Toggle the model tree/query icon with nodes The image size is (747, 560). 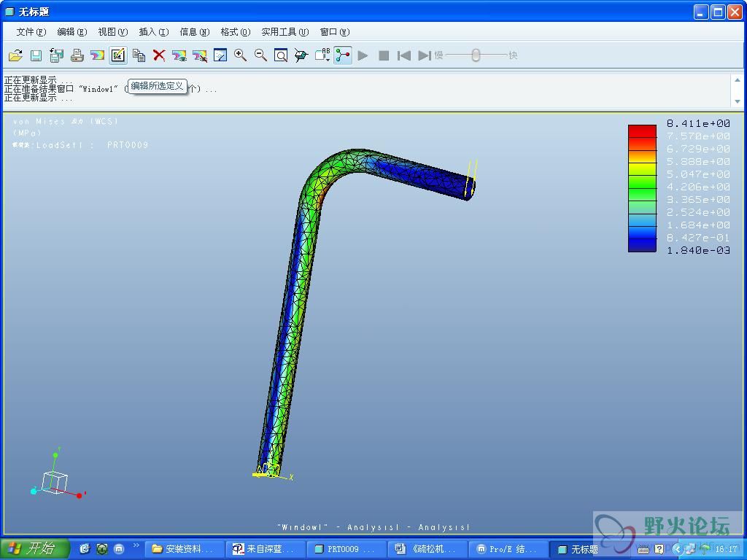pyautogui.click(x=343, y=55)
